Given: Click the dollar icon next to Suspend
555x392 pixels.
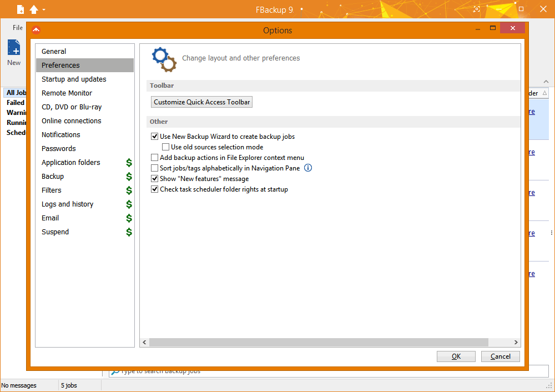Looking at the screenshot, I should (129, 232).
